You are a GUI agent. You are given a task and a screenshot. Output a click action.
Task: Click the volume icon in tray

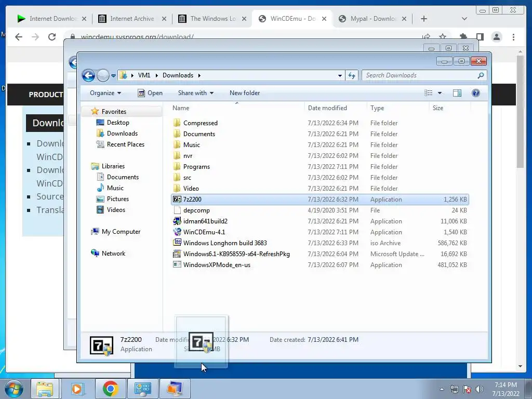[480, 389]
